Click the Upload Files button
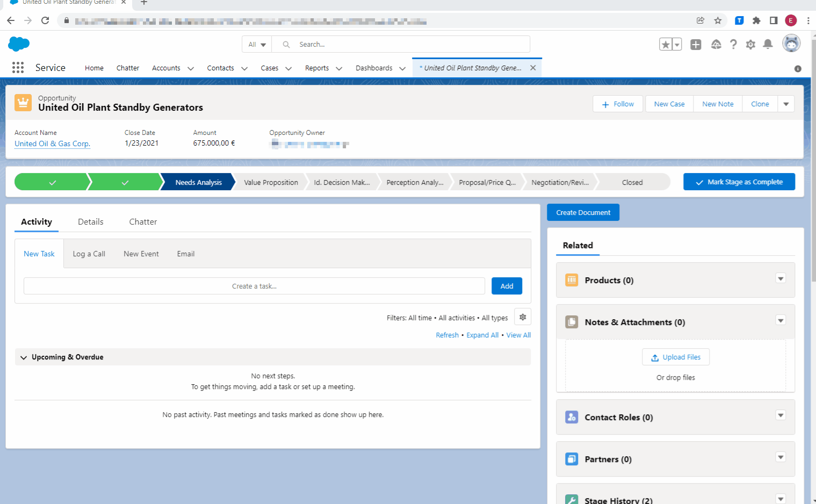Screen dimensions: 816x504 676,357
